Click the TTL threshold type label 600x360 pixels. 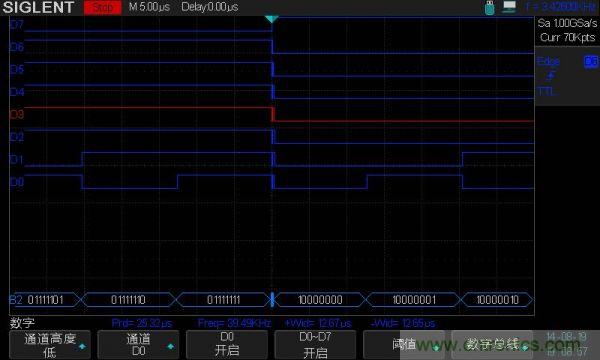(547, 91)
